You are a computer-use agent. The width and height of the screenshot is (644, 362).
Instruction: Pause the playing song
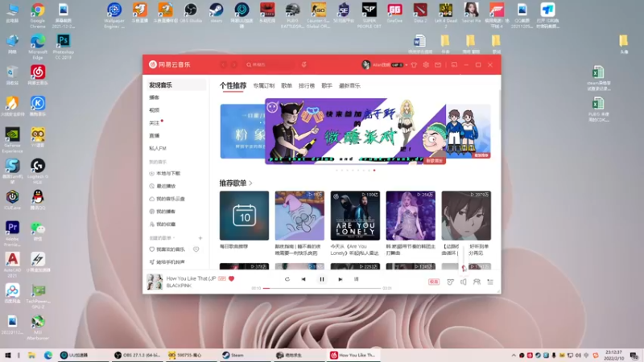(x=321, y=279)
